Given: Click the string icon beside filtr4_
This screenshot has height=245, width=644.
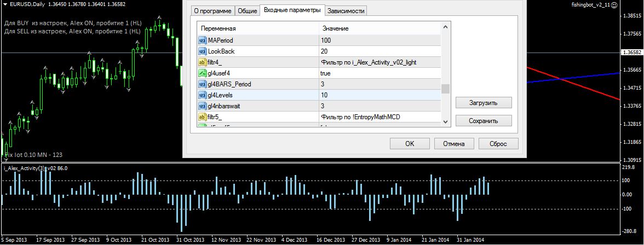Looking at the screenshot, I should point(202,62).
